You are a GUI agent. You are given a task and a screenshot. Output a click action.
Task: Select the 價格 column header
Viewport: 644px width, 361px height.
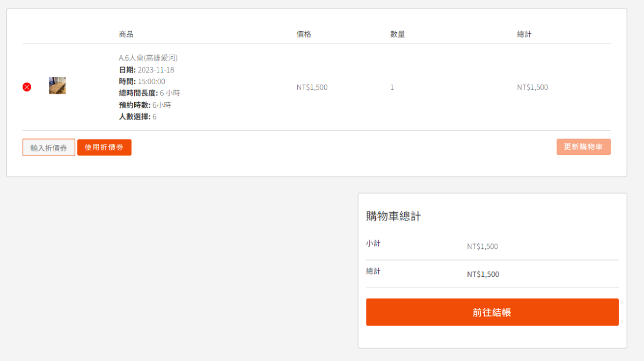[304, 34]
